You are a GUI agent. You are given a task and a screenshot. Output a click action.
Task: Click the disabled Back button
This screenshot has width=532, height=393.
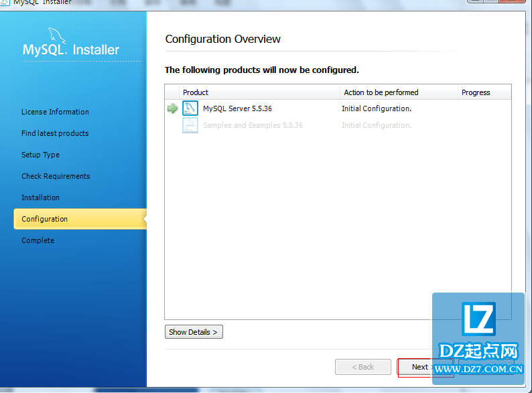[363, 367]
